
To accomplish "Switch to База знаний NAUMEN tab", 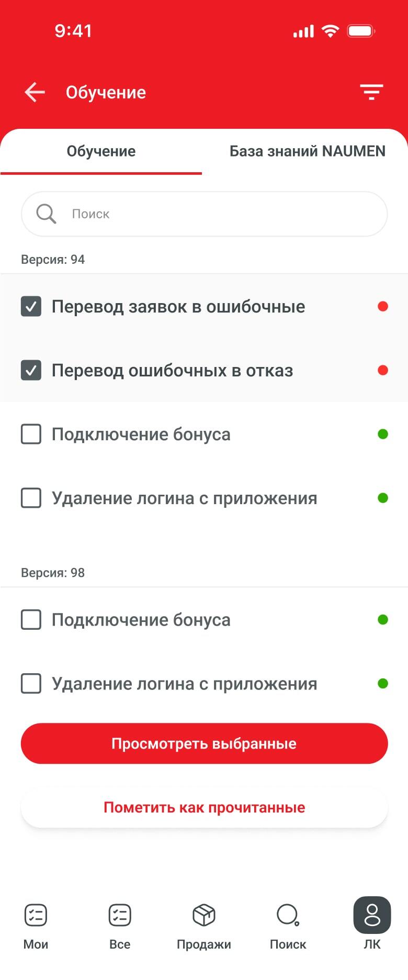I will (307, 151).
